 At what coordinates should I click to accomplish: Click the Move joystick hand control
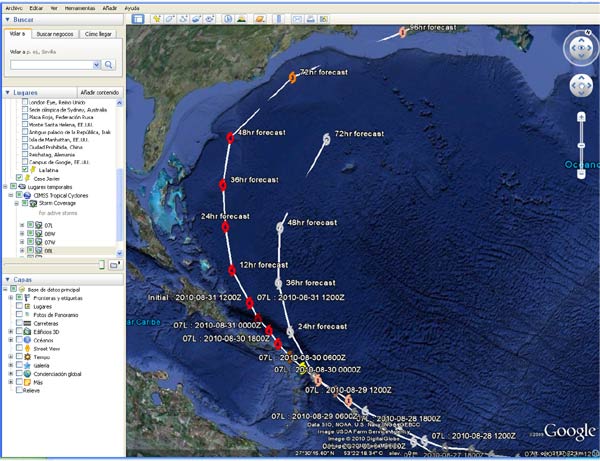(x=581, y=86)
